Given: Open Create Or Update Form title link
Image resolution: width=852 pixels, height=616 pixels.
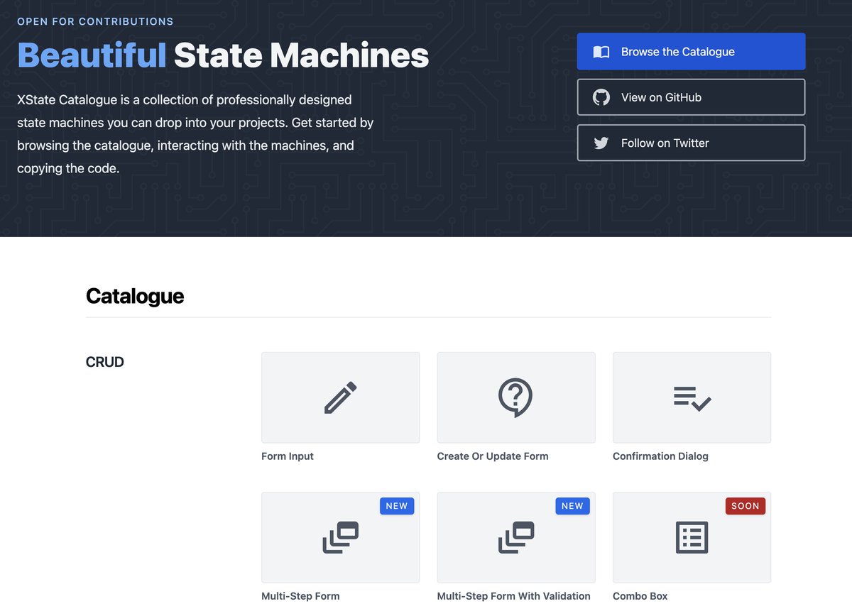Looking at the screenshot, I should click(x=493, y=456).
